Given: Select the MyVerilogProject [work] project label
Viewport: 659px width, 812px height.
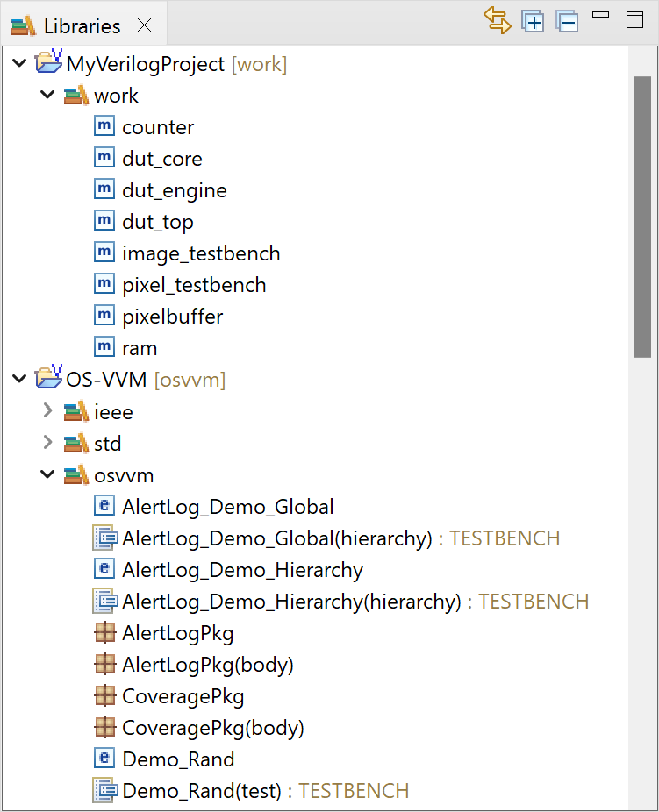Looking at the screenshot, I should tap(176, 65).
